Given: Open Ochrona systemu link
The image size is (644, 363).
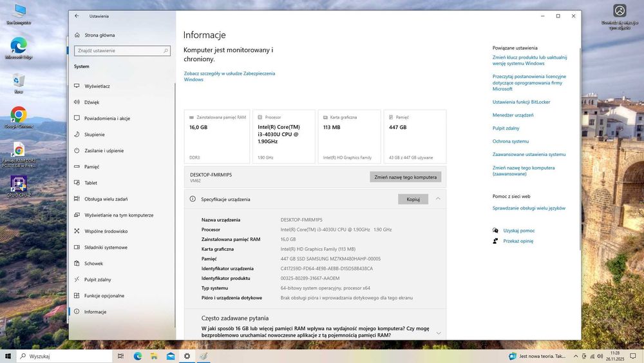Looking at the screenshot, I should coord(511,141).
